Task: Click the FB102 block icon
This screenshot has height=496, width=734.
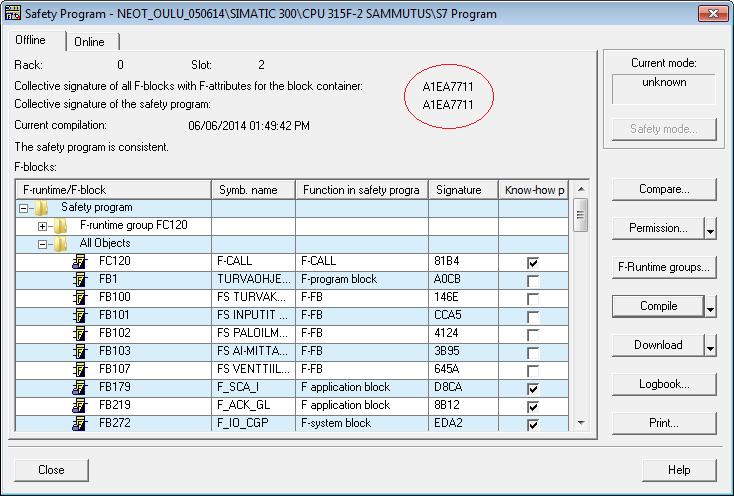Action: click(x=80, y=333)
